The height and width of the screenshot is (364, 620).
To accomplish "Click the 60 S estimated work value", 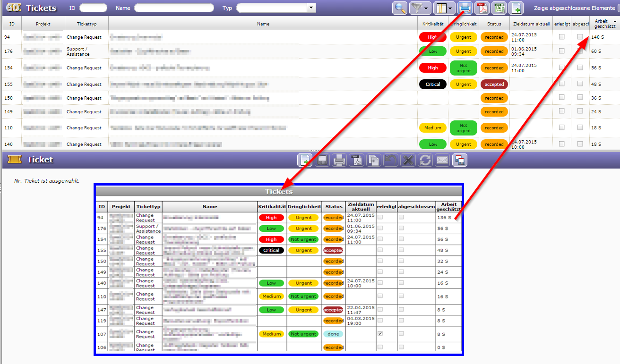I will point(596,51).
